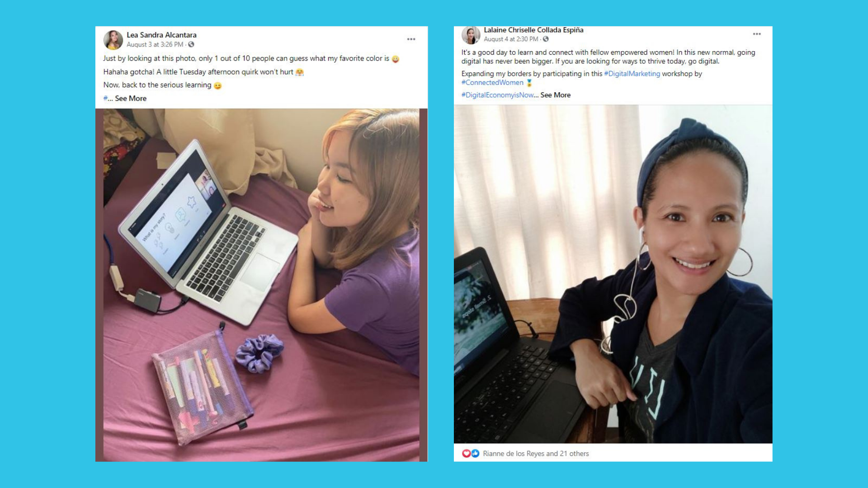
Task: Open three-dot menu on Lea's post
Action: click(x=411, y=39)
